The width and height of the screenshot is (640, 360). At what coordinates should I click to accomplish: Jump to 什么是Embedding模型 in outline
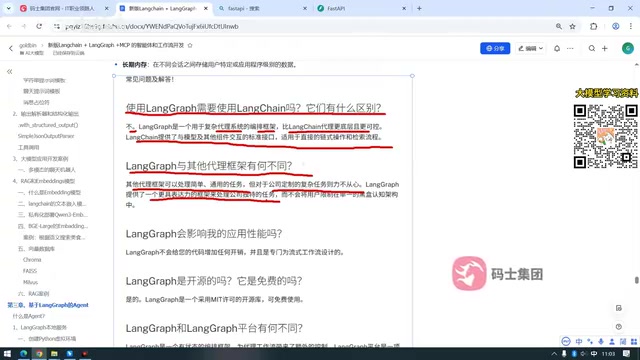49,192
